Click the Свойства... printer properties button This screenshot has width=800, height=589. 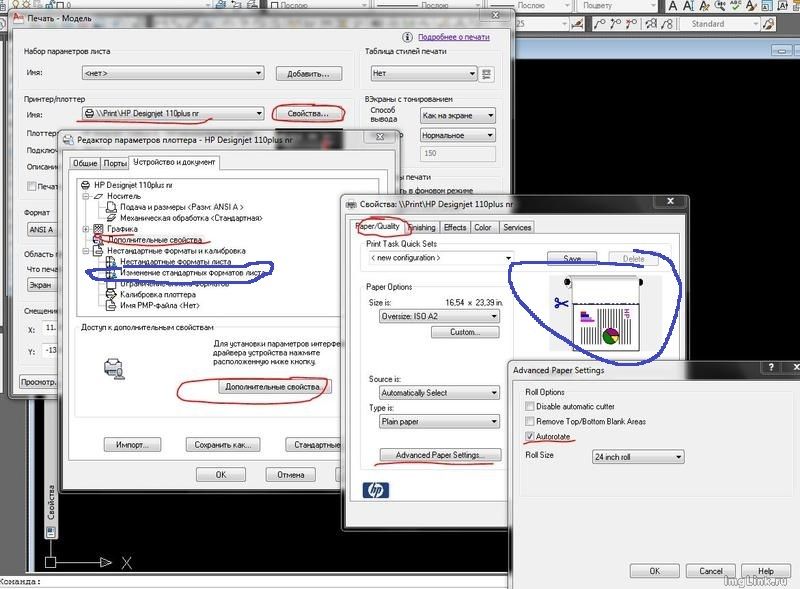click(308, 113)
